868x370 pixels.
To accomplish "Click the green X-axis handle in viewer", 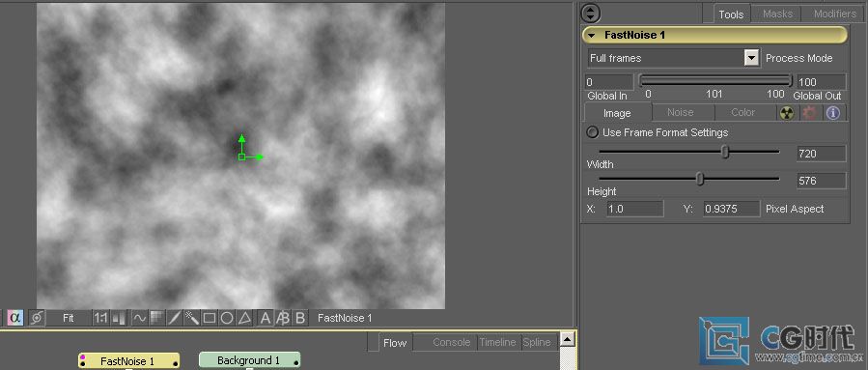I will click(259, 157).
